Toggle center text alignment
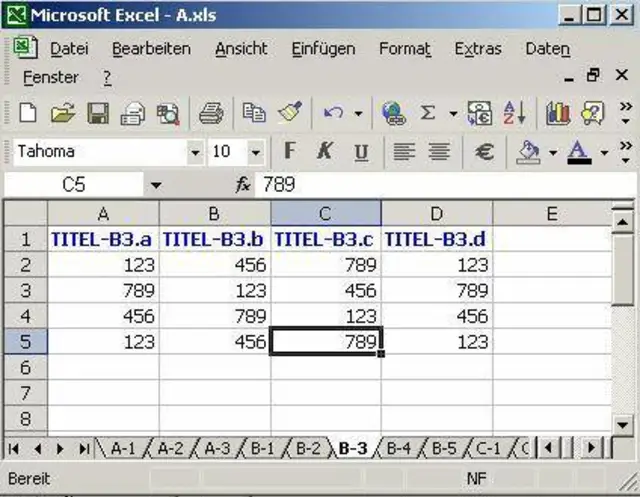Image resolution: width=640 pixels, height=497 pixels. coord(439,152)
